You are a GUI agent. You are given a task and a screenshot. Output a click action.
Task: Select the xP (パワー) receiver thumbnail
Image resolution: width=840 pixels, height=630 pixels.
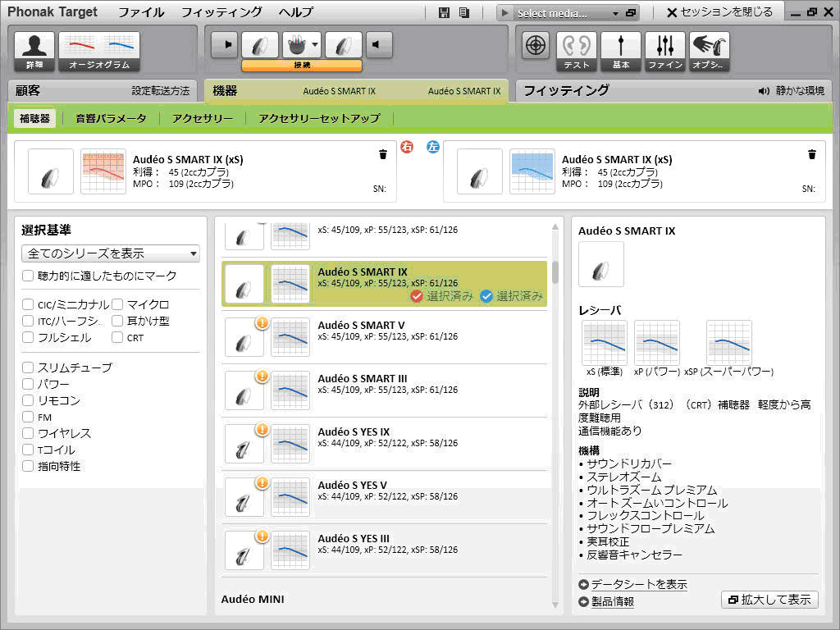pos(657,343)
